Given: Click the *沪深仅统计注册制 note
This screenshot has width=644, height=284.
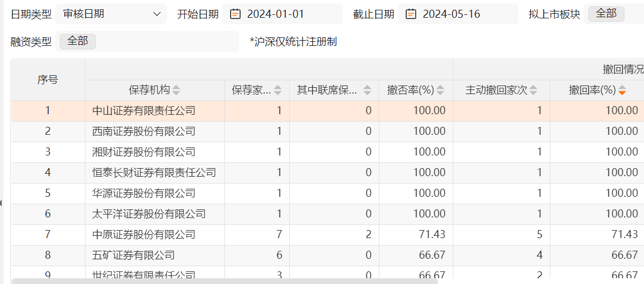Looking at the screenshot, I should tap(293, 42).
